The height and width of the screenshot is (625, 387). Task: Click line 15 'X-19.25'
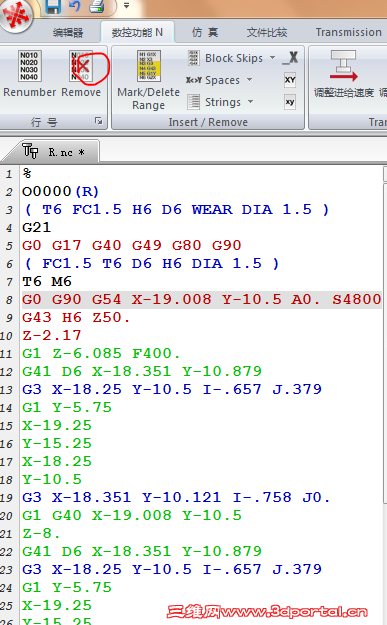[57, 425]
